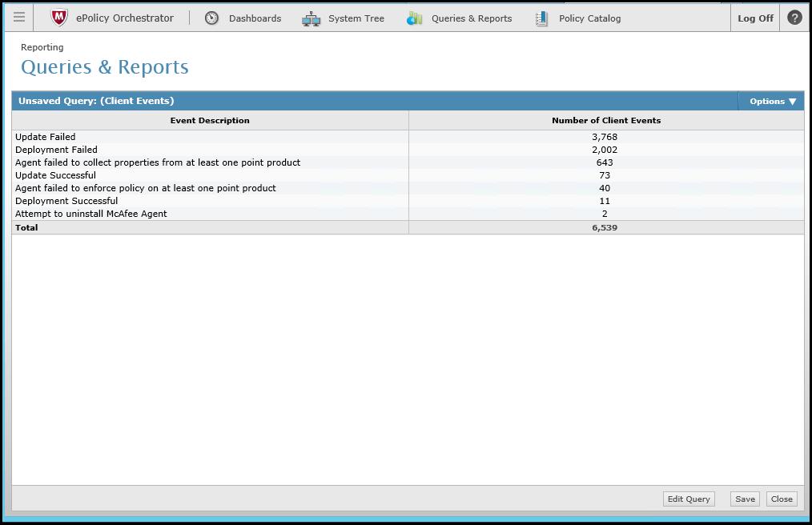Click the 40 event count

605,188
